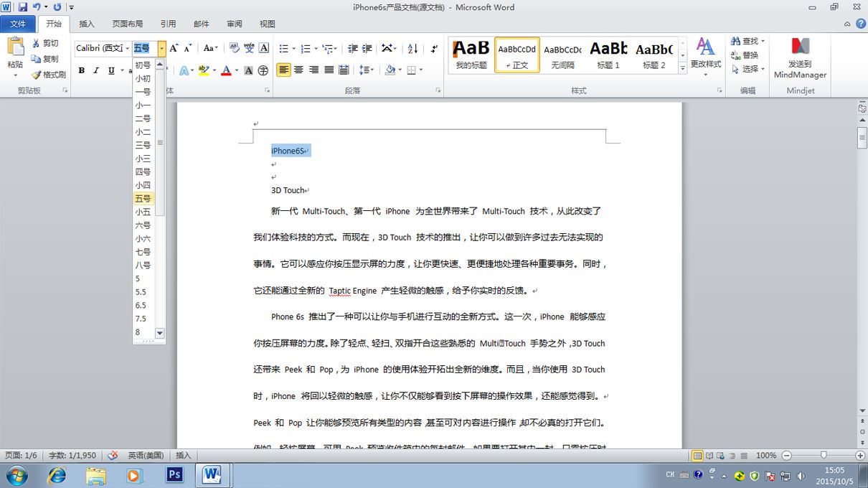Click the Character Border icon
Image resolution: width=868 pixels, height=488 pixels.
tap(264, 48)
